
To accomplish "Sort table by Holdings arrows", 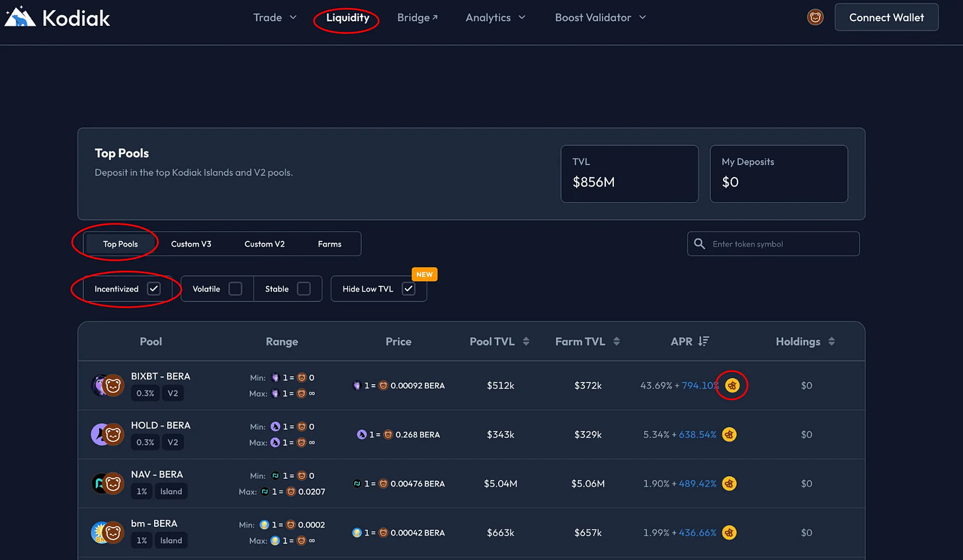I will point(831,341).
